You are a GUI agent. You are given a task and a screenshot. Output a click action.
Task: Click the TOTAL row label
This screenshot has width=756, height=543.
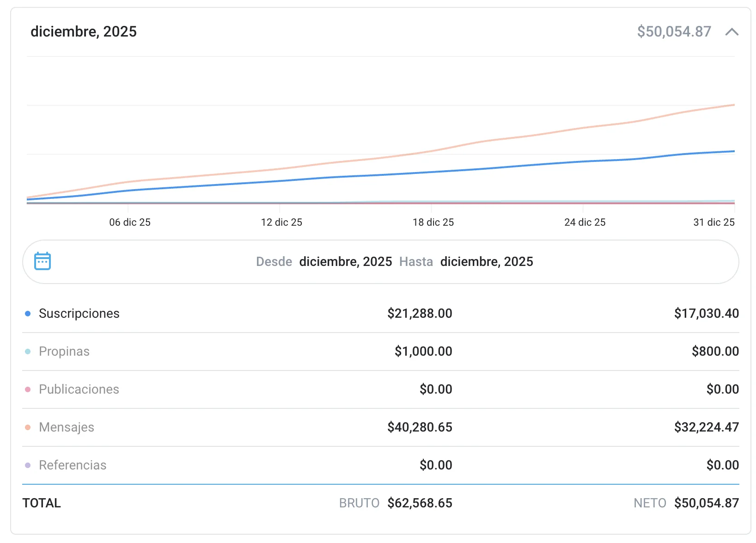pyautogui.click(x=42, y=503)
